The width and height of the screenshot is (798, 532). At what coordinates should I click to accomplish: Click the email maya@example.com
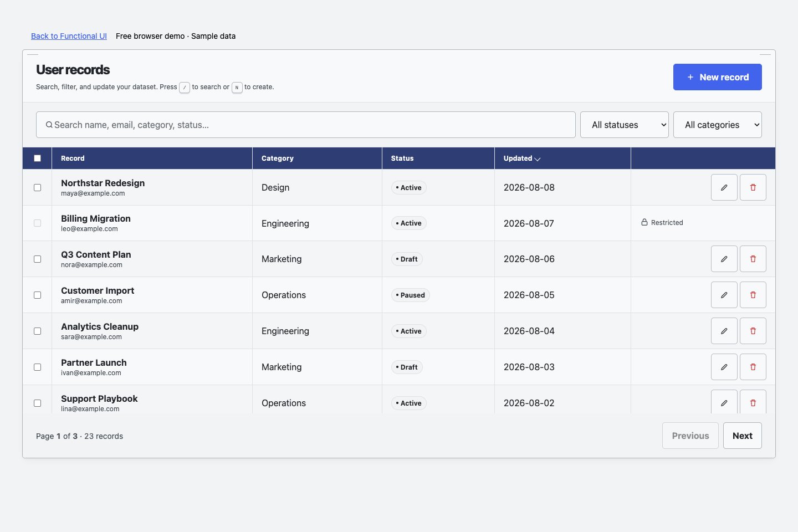[x=93, y=193]
